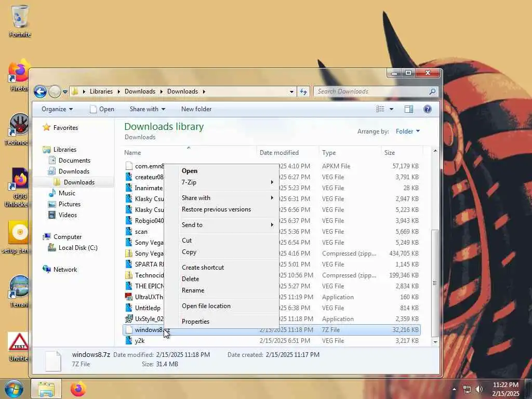Choose Open in context menu
The width and height of the screenshot is (532, 399).
pos(221,171)
